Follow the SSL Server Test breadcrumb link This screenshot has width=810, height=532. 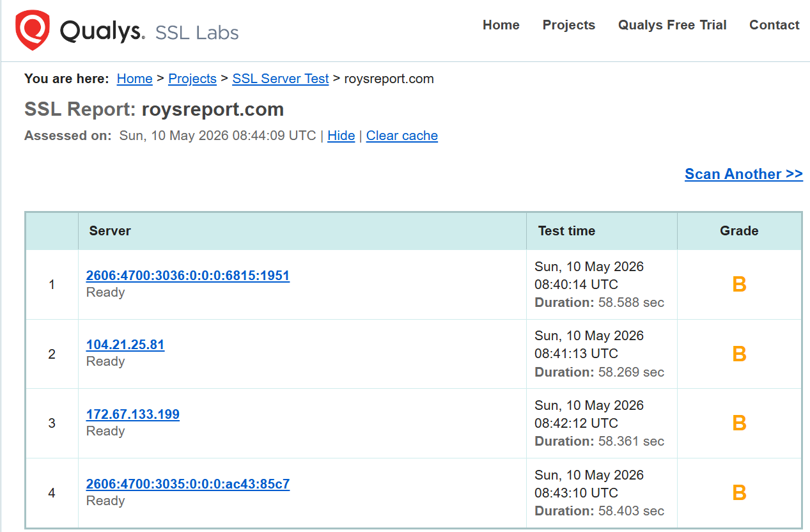281,79
